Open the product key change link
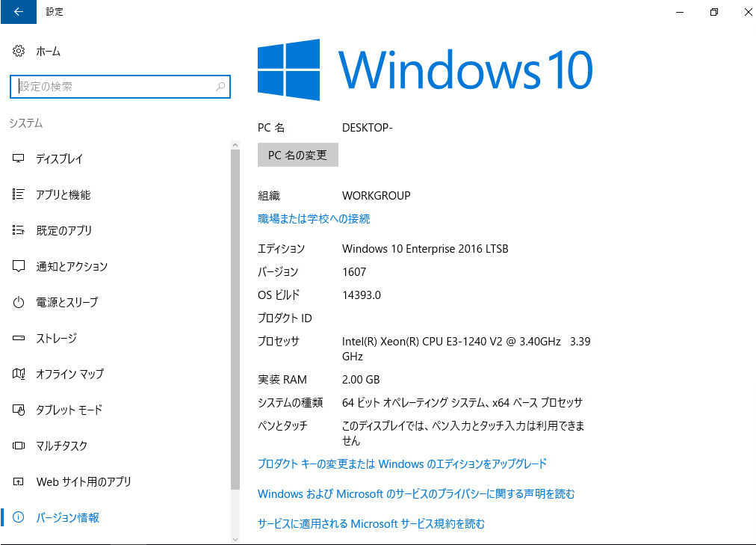 pos(402,464)
